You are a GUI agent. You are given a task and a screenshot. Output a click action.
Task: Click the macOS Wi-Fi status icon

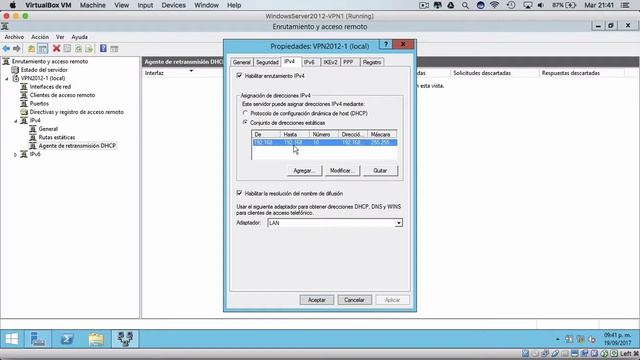click(495, 5)
